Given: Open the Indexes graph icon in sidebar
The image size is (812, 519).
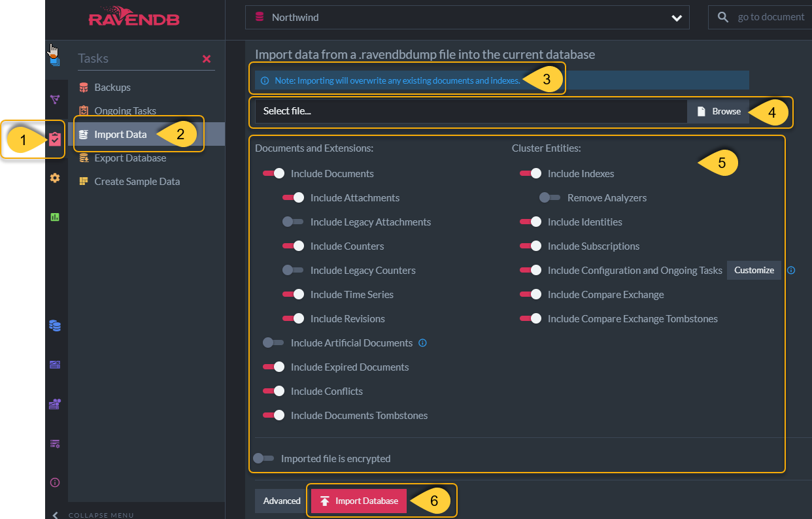Looking at the screenshot, I should click(55, 99).
